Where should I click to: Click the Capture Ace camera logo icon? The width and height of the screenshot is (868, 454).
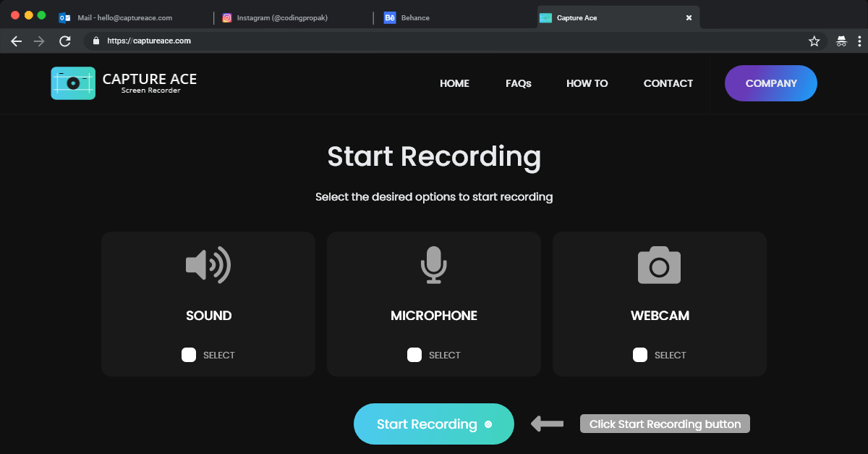point(73,83)
